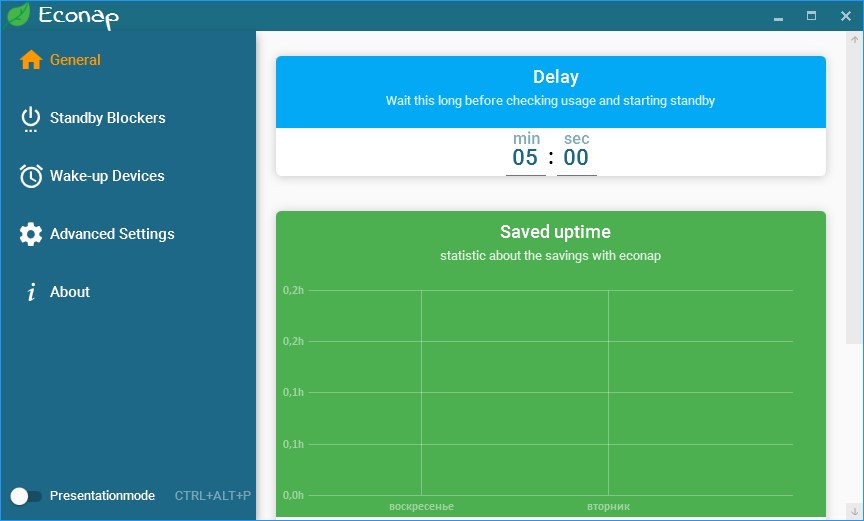Click the CTRL+ALT+P shortcut label
This screenshot has width=864, height=521.
tap(213, 496)
